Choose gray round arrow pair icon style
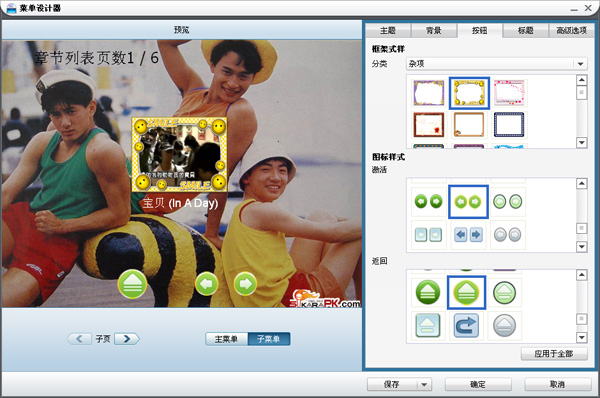600x398 pixels. [x=507, y=235]
